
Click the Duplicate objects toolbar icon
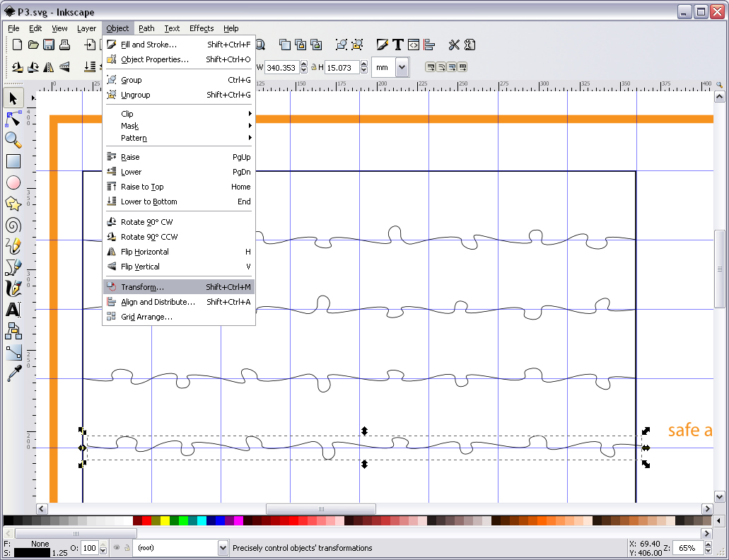click(285, 45)
